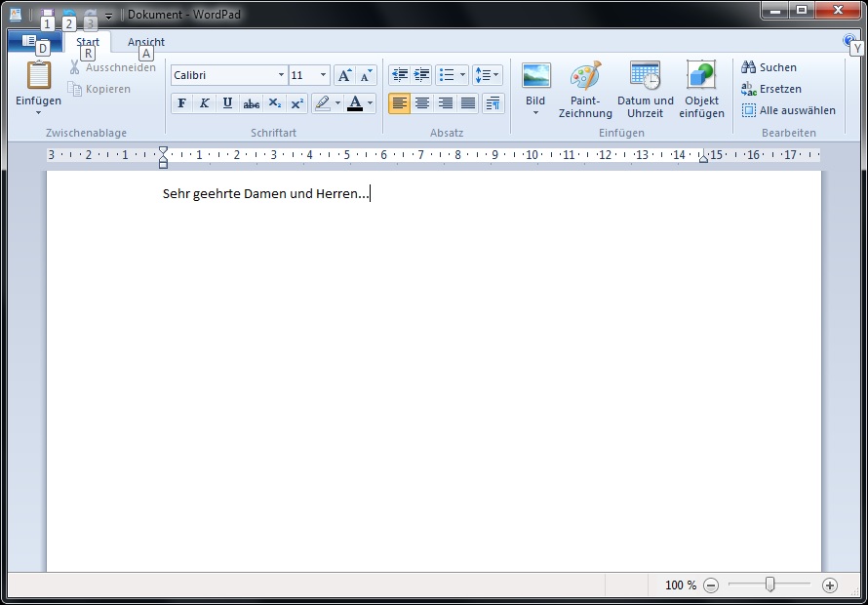Toggle underline formatting (U button)
This screenshot has height=605, width=868.
click(227, 103)
